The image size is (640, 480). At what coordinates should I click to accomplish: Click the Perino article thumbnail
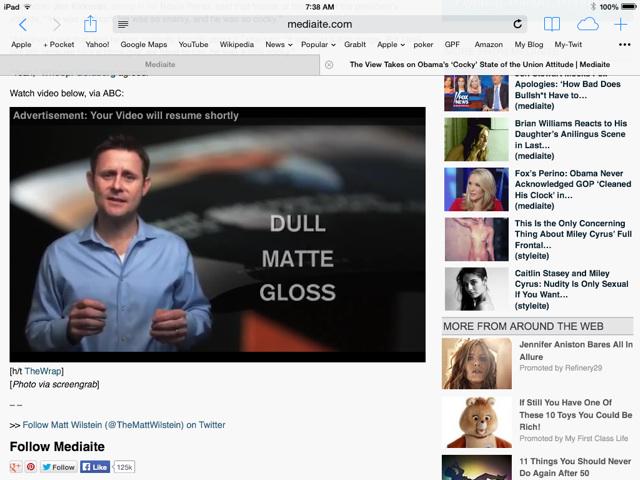point(476,189)
